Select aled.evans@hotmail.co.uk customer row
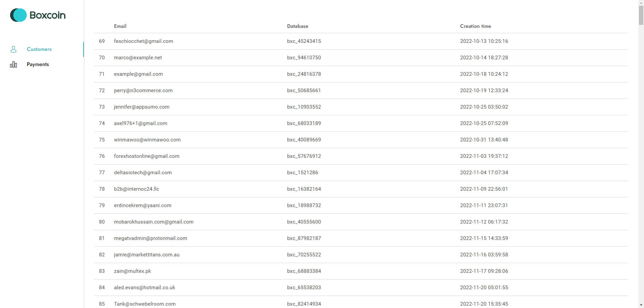Viewport: 644px width, 308px height. [x=144, y=288]
